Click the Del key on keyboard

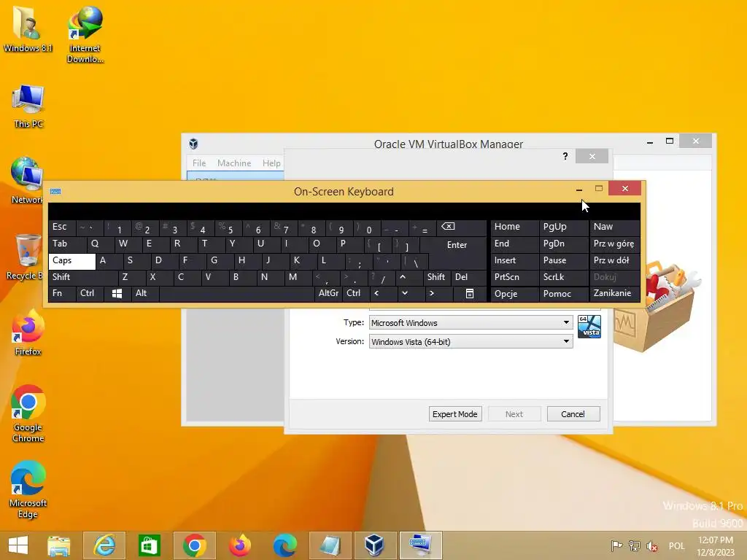coord(468,277)
